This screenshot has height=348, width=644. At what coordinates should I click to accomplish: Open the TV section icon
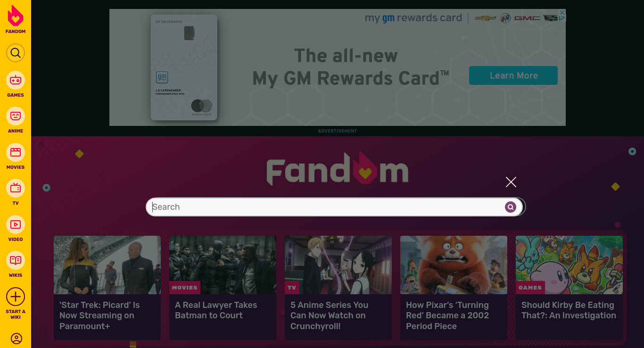click(16, 188)
